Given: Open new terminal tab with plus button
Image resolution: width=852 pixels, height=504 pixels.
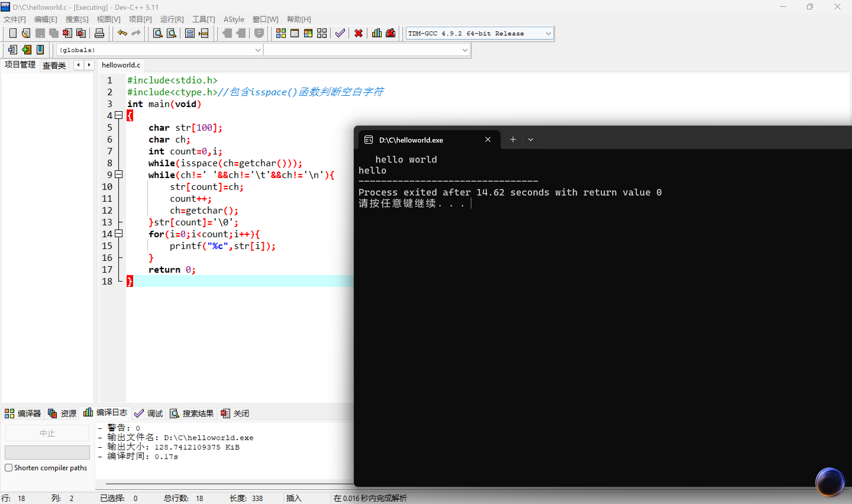Looking at the screenshot, I should 513,140.
